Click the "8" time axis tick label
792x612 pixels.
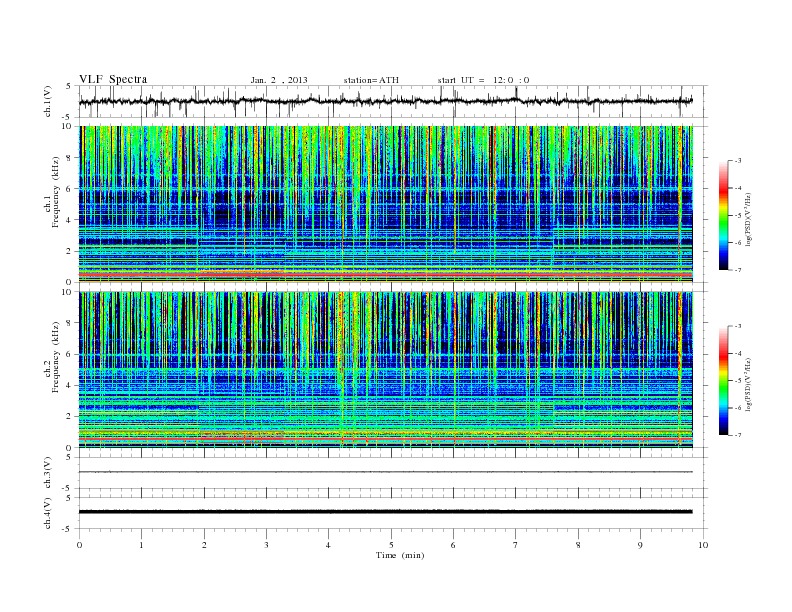pos(578,545)
